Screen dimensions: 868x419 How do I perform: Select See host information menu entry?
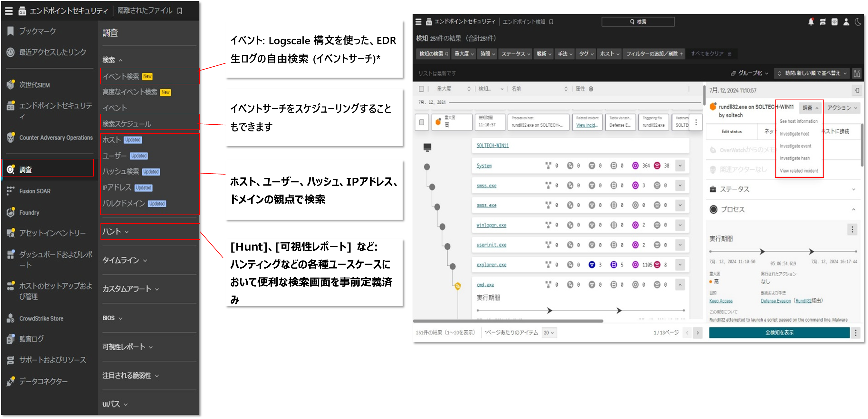tap(798, 121)
